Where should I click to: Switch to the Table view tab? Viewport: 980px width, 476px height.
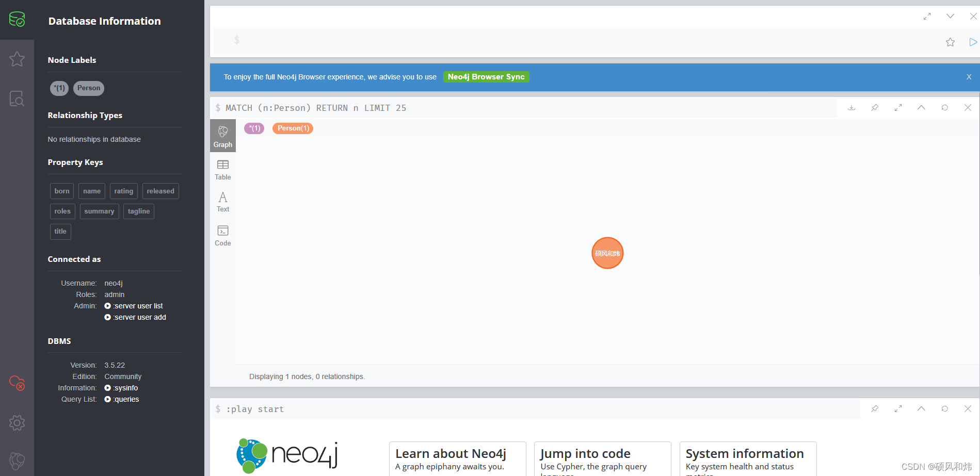click(x=223, y=170)
